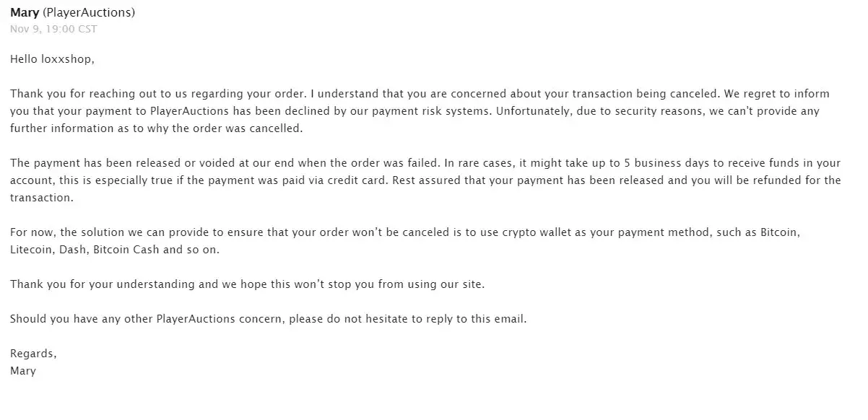Click the phrase 'Rest assured'

click(419, 180)
